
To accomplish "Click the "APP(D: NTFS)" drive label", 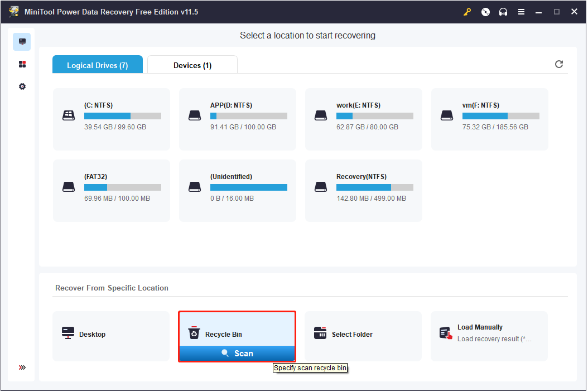I will [x=231, y=105].
